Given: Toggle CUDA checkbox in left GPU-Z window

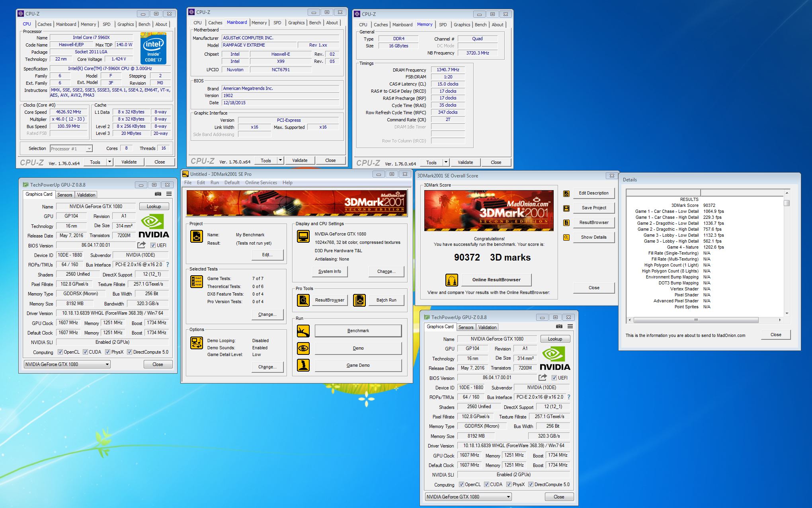Looking at the screenshot, I should point(85,352).
